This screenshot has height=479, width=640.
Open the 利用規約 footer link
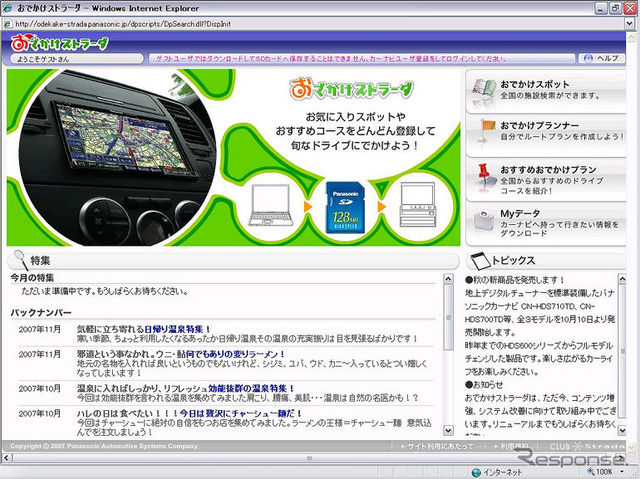(x=514, y=446)
